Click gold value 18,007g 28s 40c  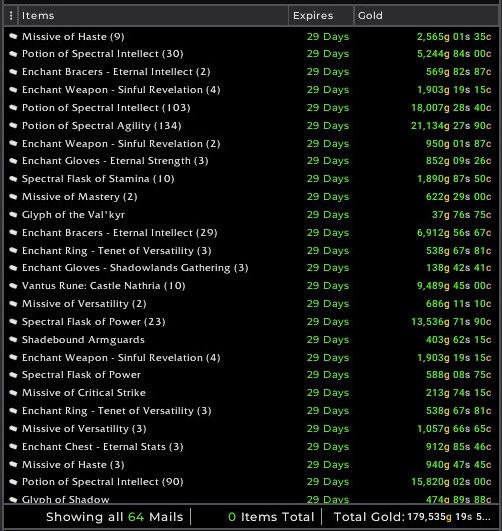coord(451,108)
